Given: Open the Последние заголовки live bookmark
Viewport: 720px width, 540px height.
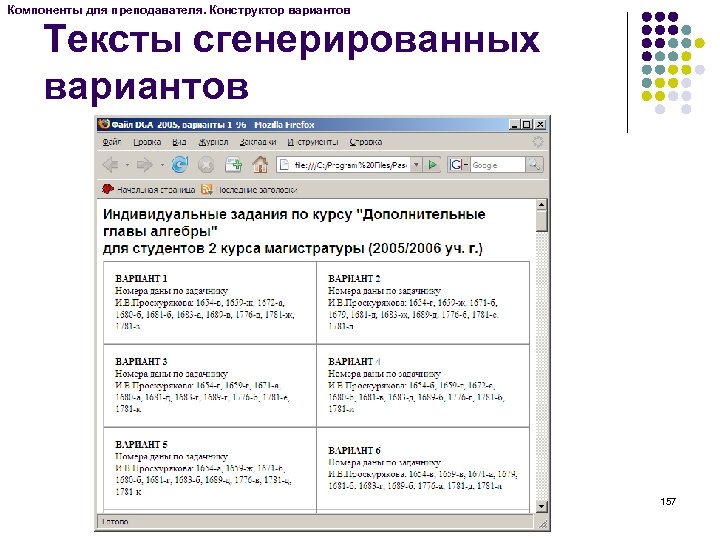Looking at the screenshot, I should pos(257,189).
